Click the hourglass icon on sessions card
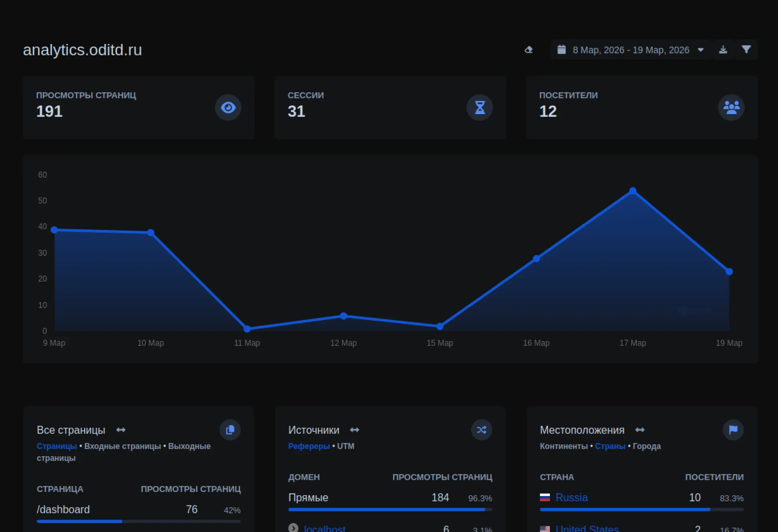Image resolution: width=778 pixels, height=532 pixels. [x=480, y=108]
